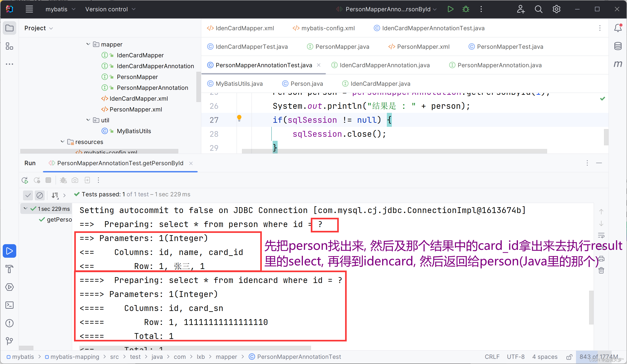Open the main hamburger menu
Viewport: 627px width, 364px height.
pos(29,9)
